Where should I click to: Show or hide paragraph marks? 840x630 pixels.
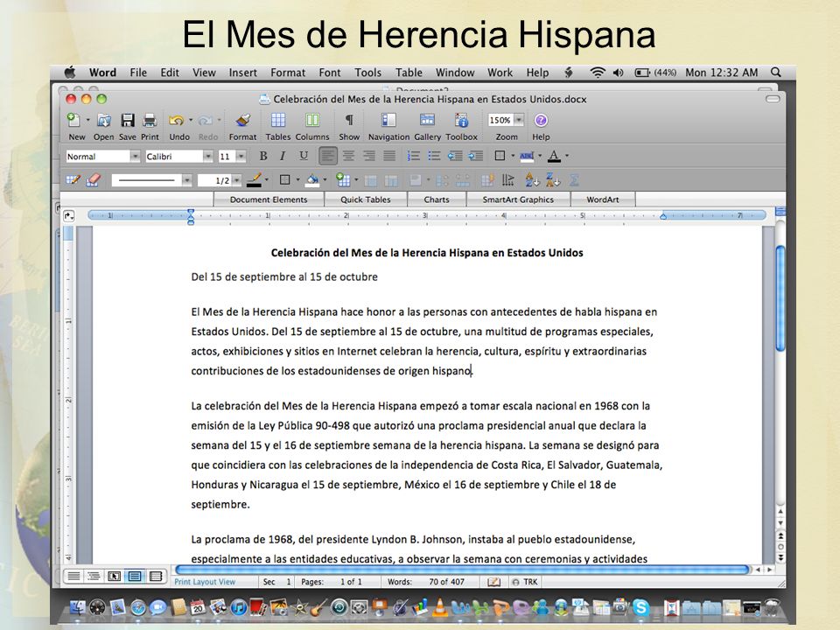[349, 121]
